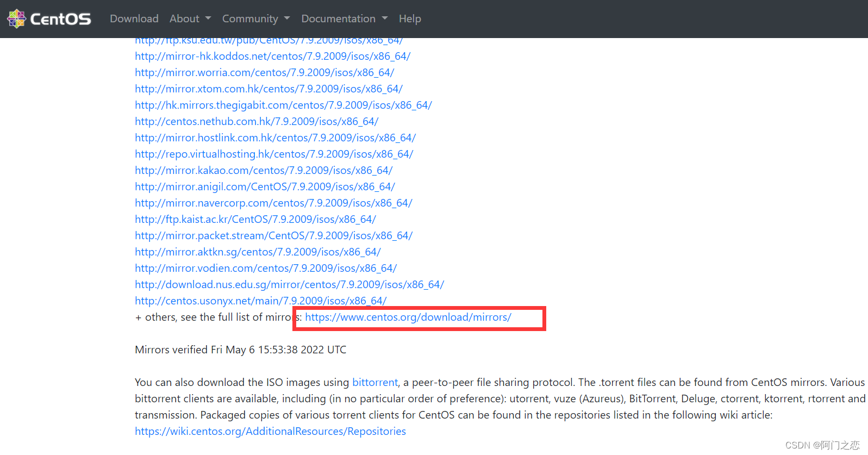Open the mirror.aktkn.sg mirror link
Screen dimensions: 868x455
pyautogui.click(x=258, y=252)
